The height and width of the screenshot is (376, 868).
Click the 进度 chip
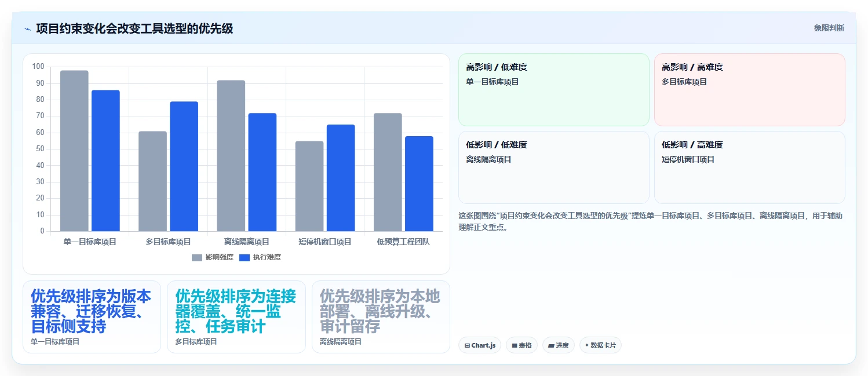pyautogui.click(x=559, y=345)
